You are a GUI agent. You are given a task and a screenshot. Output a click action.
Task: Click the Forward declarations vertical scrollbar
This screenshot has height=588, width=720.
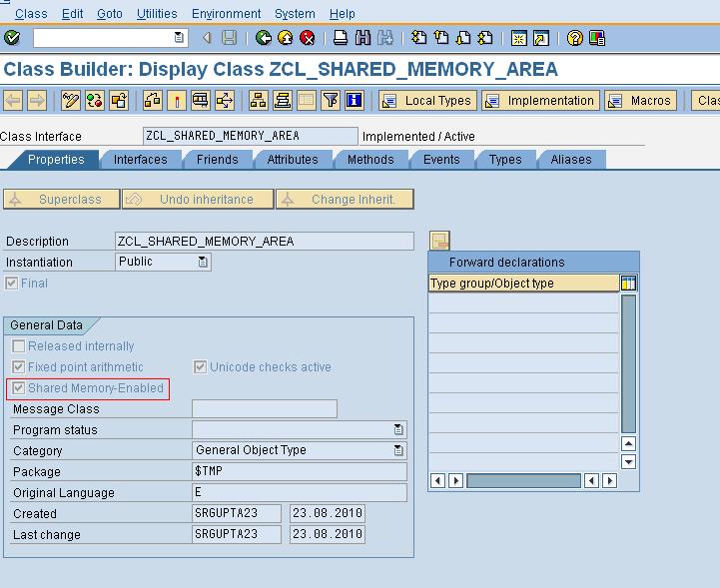click(x=628, y=364)
